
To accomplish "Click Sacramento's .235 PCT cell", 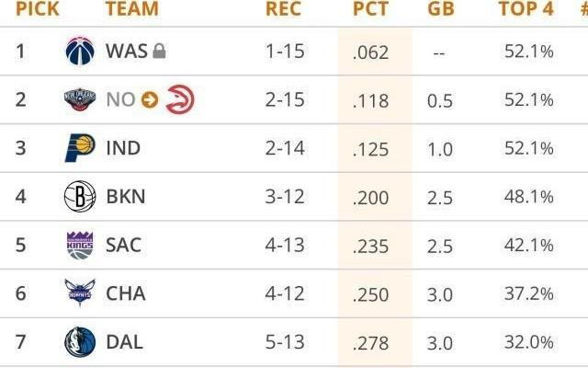I will (370, 246).
